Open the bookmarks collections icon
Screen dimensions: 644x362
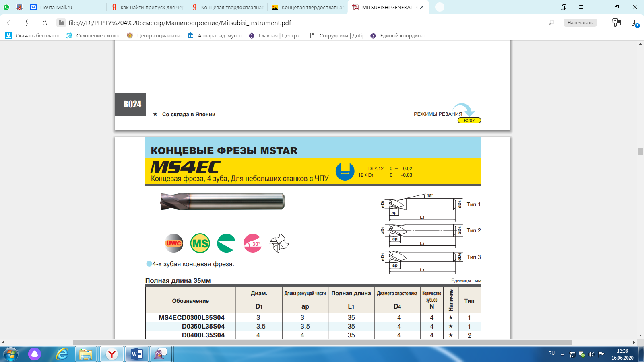563,7
